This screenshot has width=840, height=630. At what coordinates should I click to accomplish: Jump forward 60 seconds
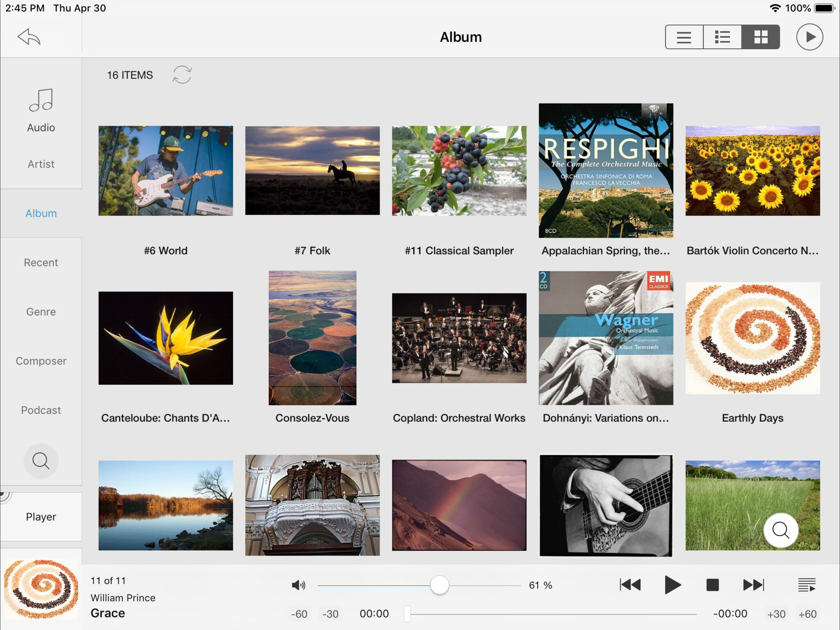click(807, 614)
